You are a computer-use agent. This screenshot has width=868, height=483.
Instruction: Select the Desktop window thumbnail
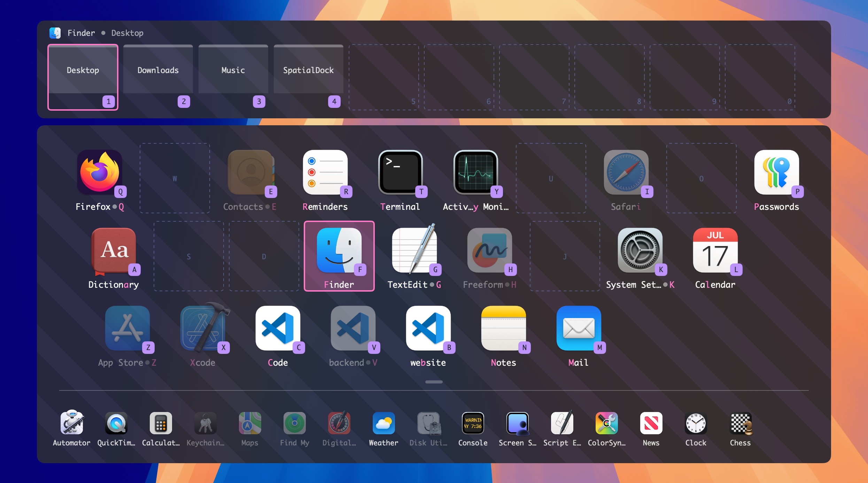[83, 77]
